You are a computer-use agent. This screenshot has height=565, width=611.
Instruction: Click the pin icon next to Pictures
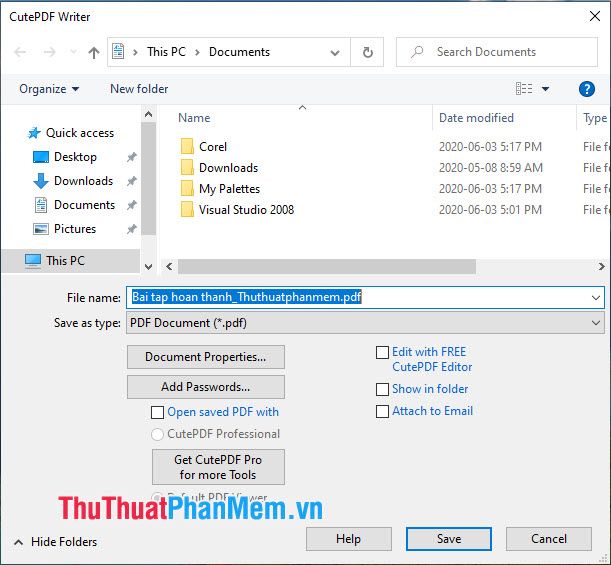tap(132, 229)
